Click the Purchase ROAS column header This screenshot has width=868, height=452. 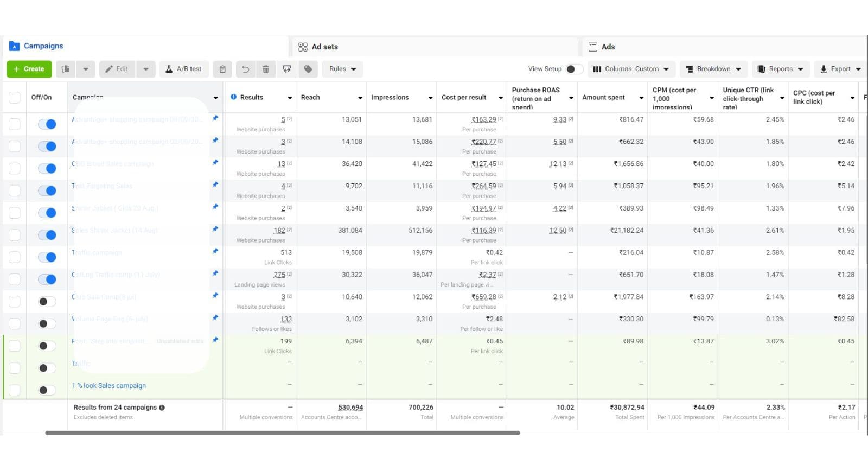click(x=535, y=98)
